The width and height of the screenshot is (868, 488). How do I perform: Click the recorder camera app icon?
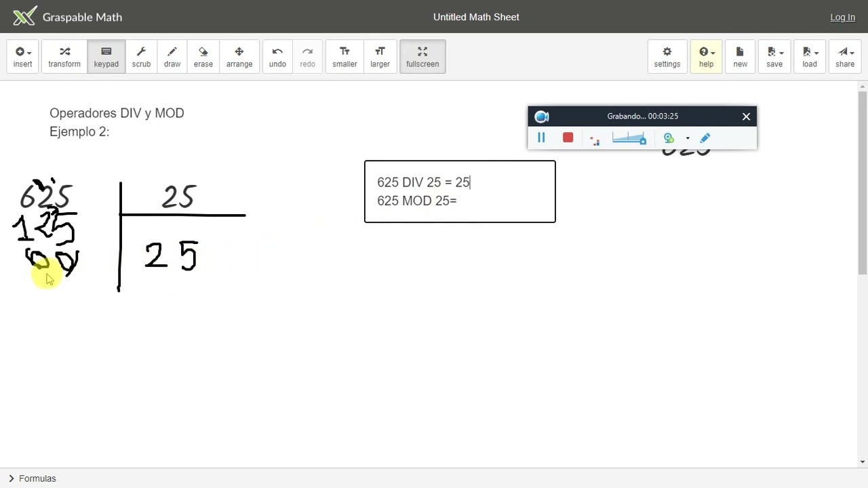coord(541,117)
